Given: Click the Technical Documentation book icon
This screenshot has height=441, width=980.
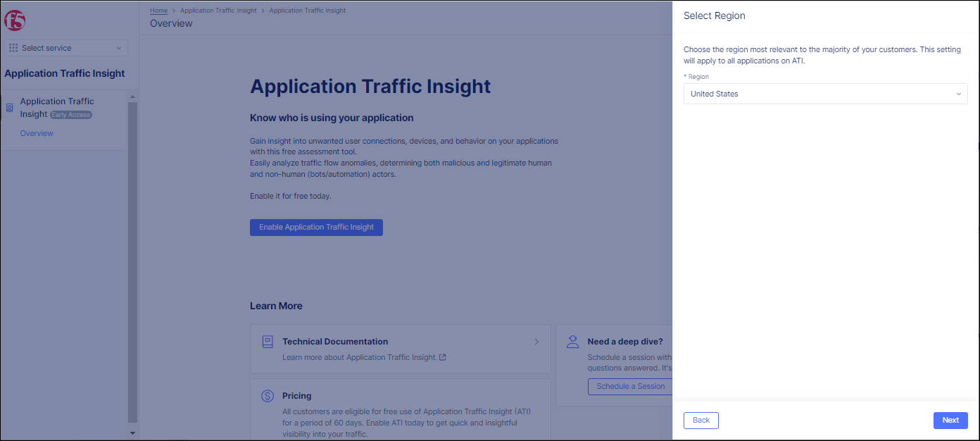Looking at the screenshot, I should coord(268,342).
